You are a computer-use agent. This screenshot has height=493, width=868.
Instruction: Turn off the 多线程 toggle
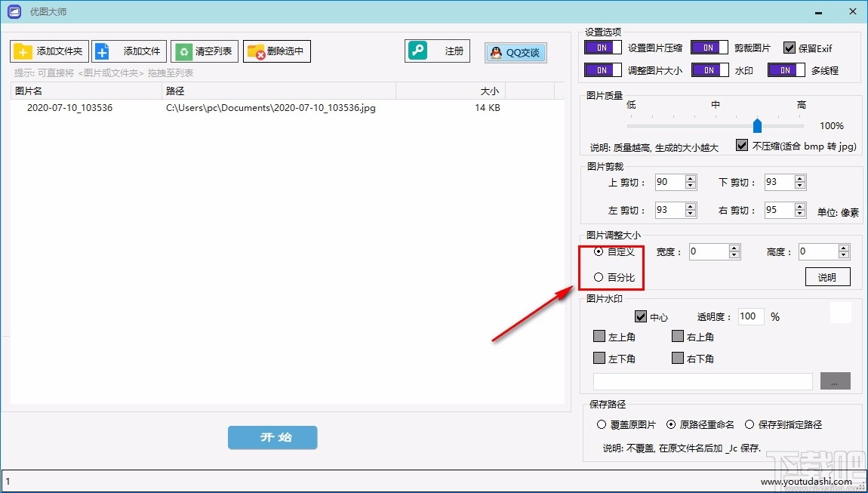coord(786,69)
